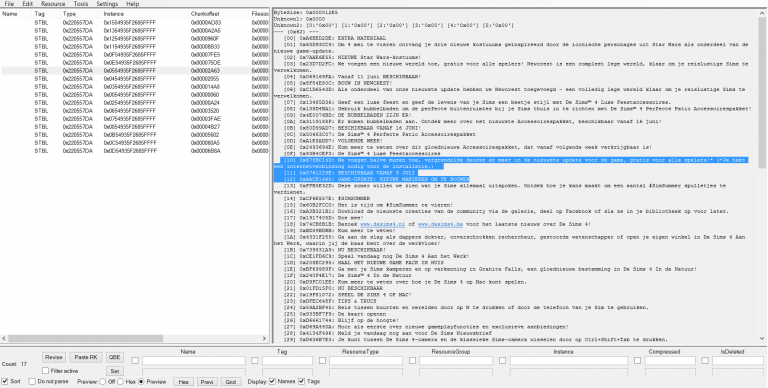Click the preview pane scroll-down arrow
Screen dimensions: 768x388
tap(763, 338)
